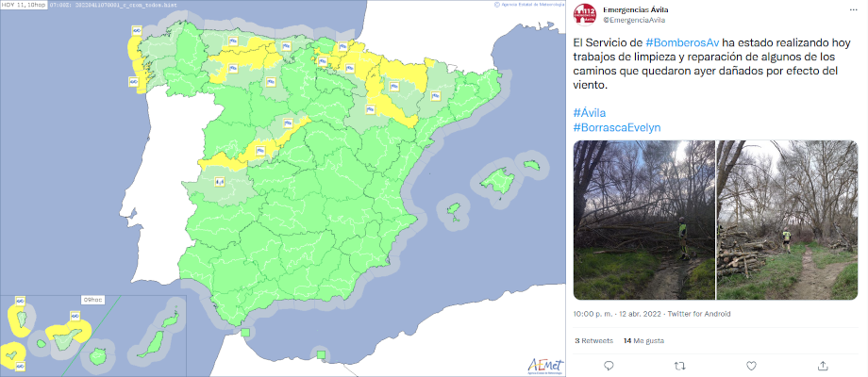The width and height of the screenshot is (868, 377).
Task: Like the tweet with the heart icon
Action: [x=751, y=366]
